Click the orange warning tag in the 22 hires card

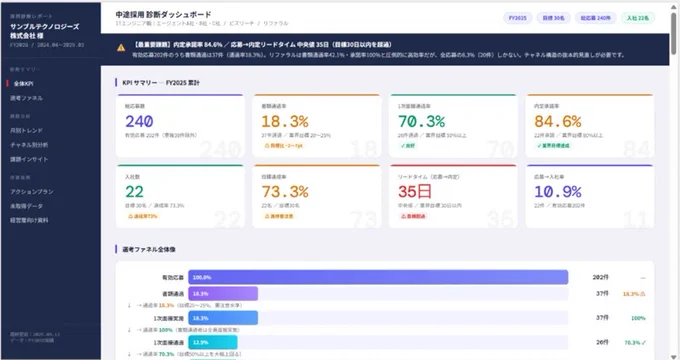coord(143,216)
